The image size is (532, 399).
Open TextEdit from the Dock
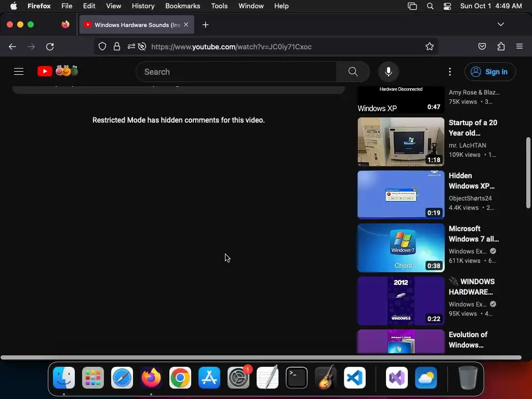[x=268, y=378]
